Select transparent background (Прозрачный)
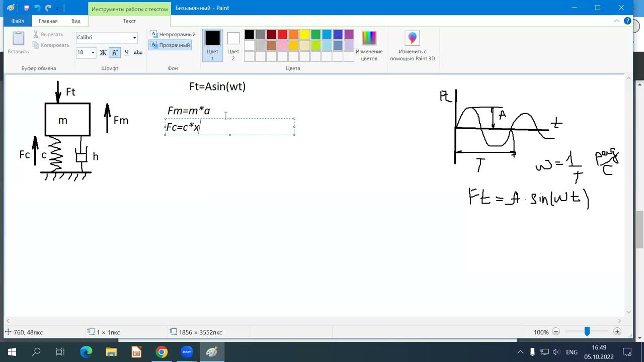Screen dimensions: 644x362 [x=170, y=45]
